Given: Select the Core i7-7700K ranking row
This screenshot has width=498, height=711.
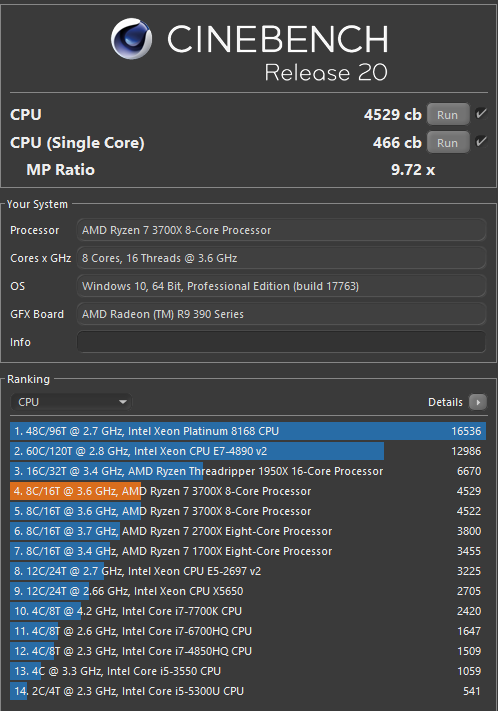Looking at the screenshot, I should (248, 611).
